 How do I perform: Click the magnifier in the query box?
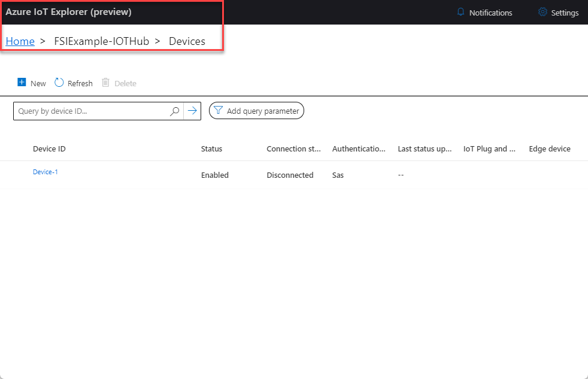point(174,111)
